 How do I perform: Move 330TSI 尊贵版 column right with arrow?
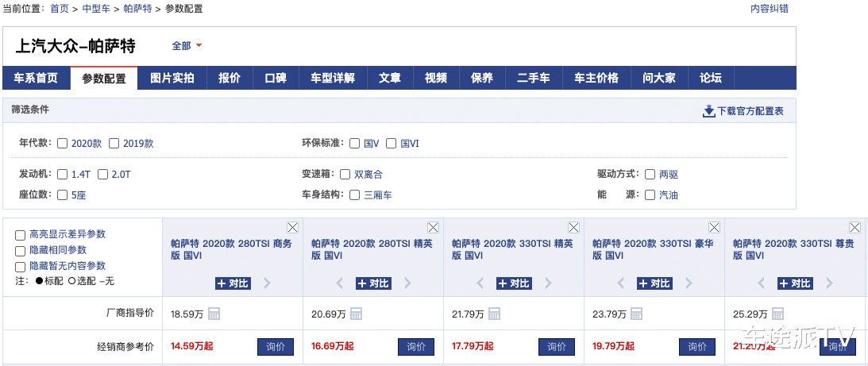pos(830,283)
